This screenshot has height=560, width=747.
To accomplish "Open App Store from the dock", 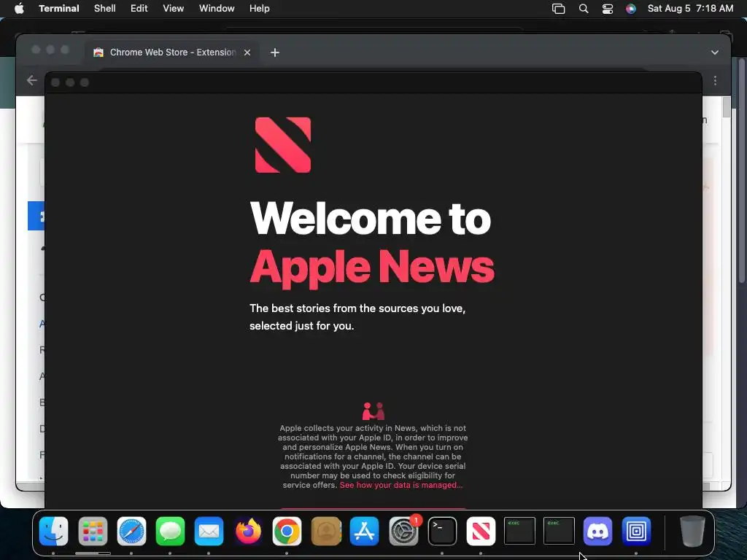I will pos(365,531).
